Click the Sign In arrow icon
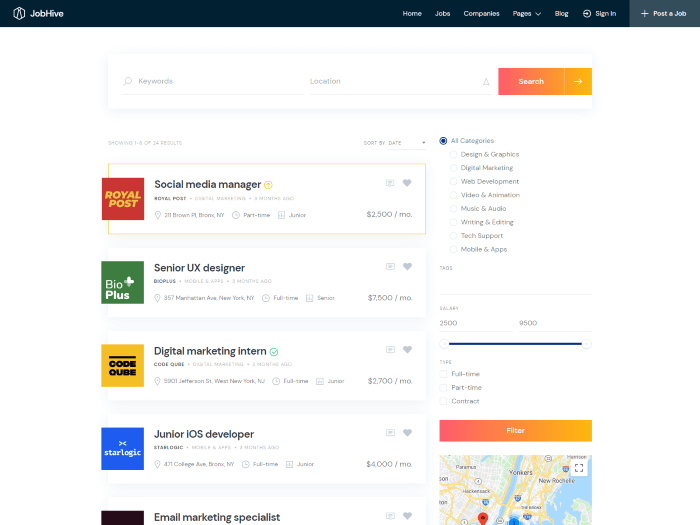This screenshot has width=700, height=525. pos(587,13)
